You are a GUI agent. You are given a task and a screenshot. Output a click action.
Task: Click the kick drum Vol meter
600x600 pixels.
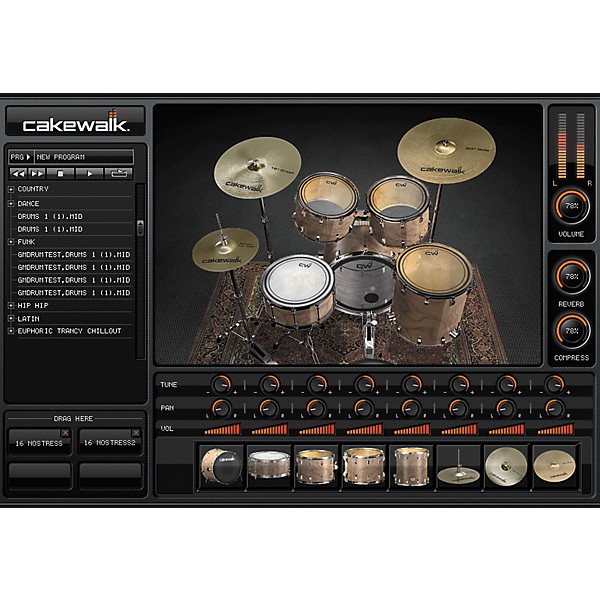pos(222,430)
